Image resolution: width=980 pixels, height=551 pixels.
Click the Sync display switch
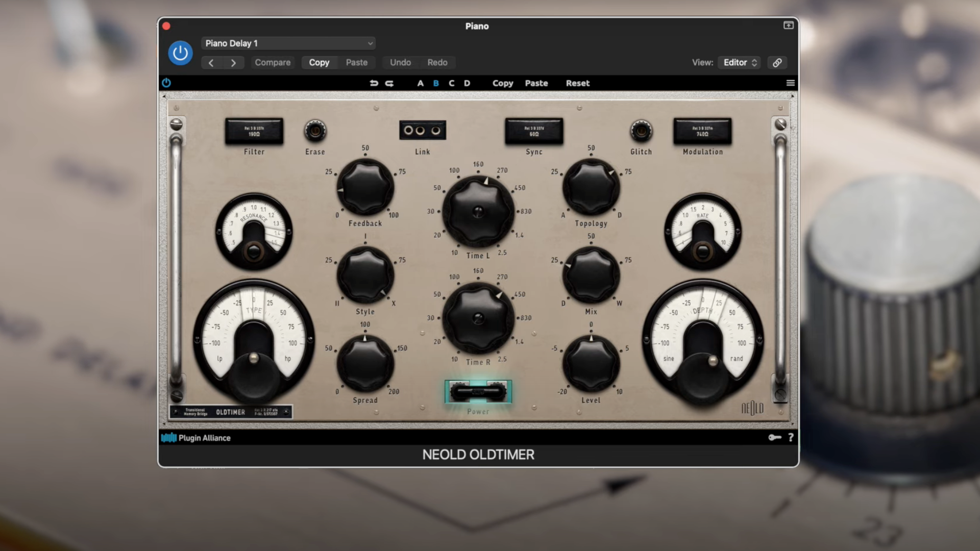click(x=534, y=131)
